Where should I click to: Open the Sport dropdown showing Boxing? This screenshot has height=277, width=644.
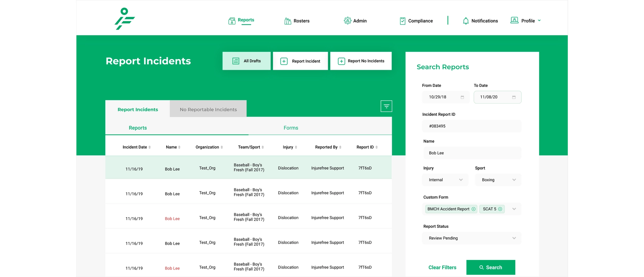498,180
